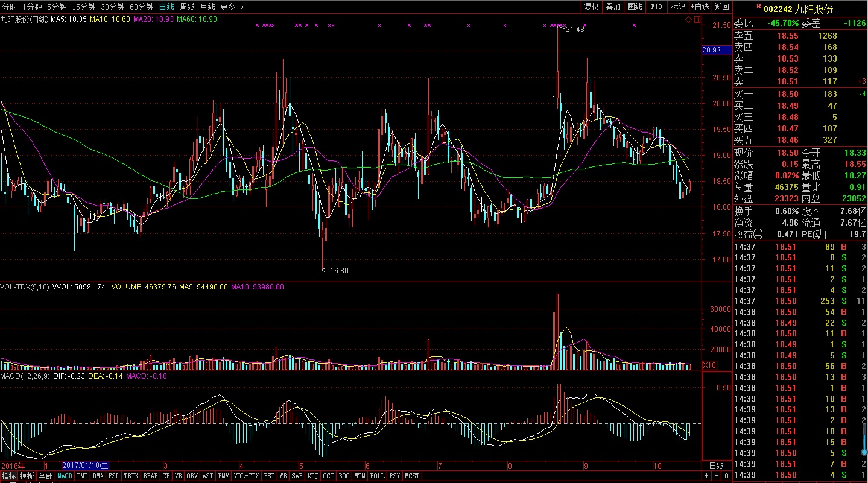868x483 pixels.
Task: Click the split-panel square icon near 21.50
Action: [697, 20]
